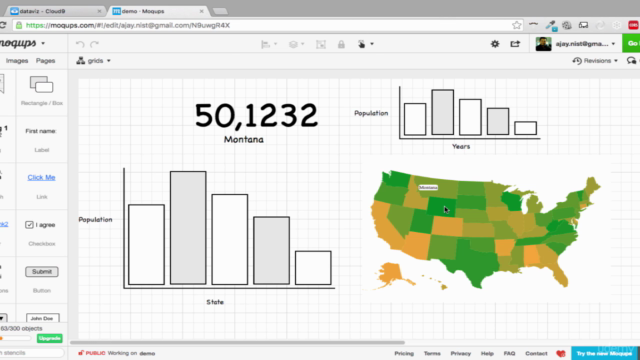
Task: Select the demo - Moqups browser tab
Action: pyautogui.click(x=158, y=11)
